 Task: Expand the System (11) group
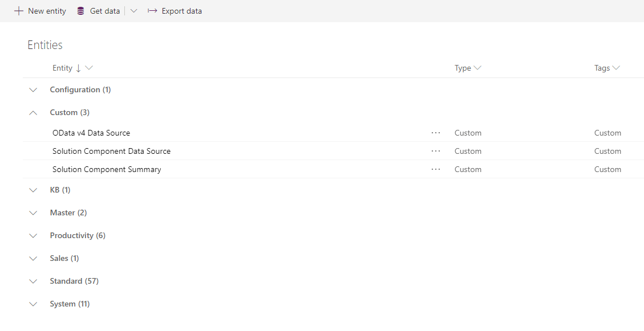pos(33,304)
